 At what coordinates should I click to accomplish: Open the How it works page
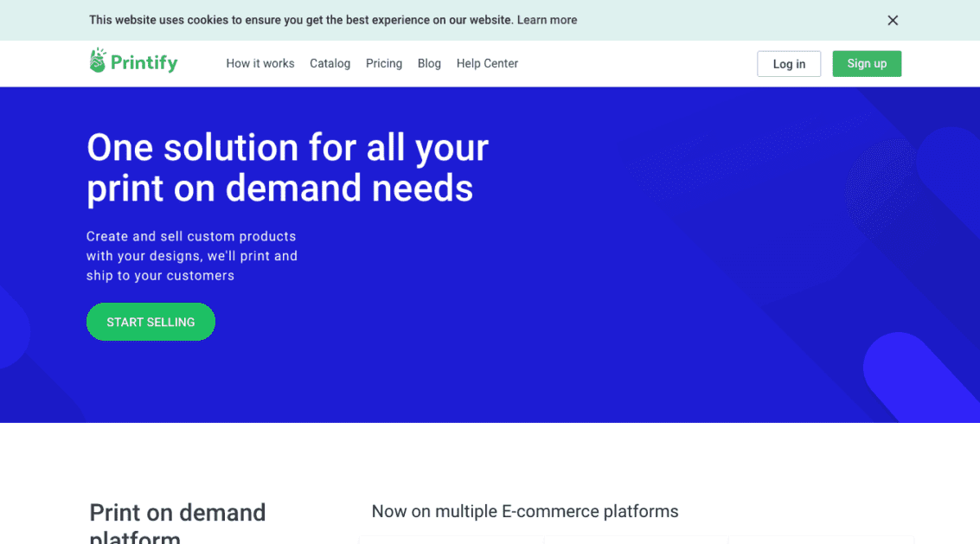260,63
